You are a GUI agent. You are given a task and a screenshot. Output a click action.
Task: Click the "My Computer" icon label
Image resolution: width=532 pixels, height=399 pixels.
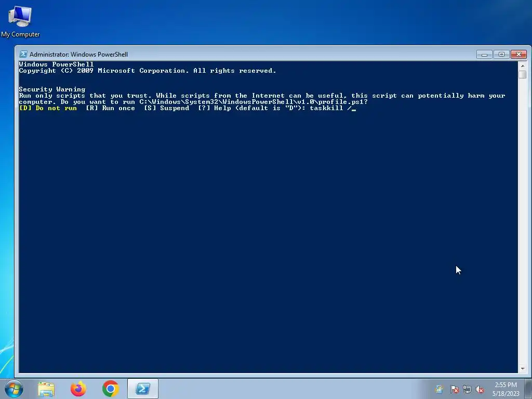[x=20, y=34]
